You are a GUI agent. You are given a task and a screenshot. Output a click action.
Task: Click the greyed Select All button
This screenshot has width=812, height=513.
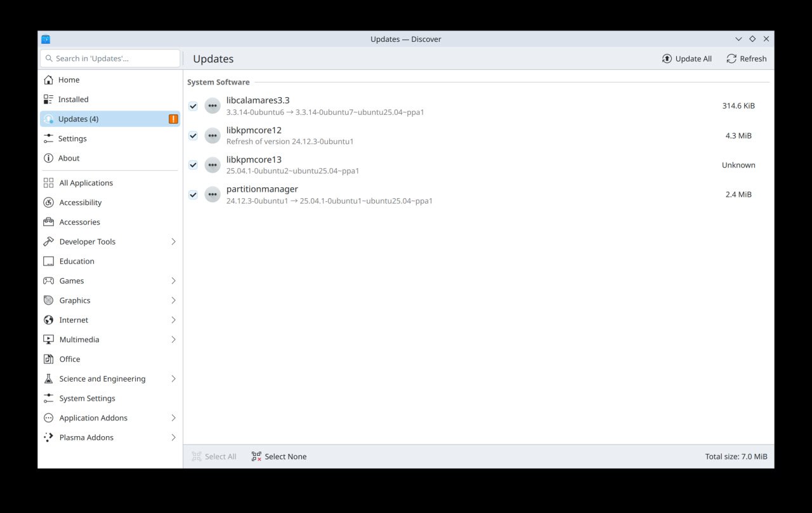214,456
